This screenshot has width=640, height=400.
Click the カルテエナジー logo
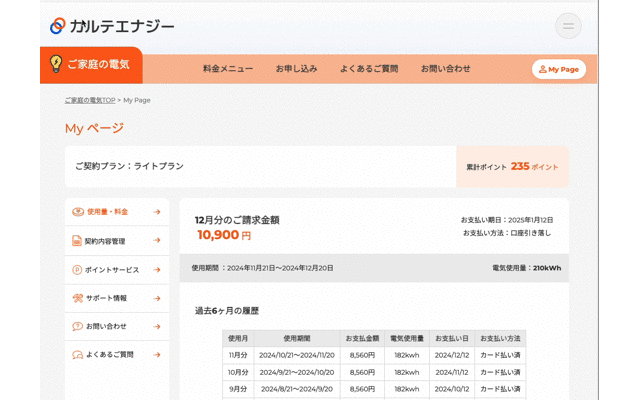pyautogui.click(x=112, y=26)
